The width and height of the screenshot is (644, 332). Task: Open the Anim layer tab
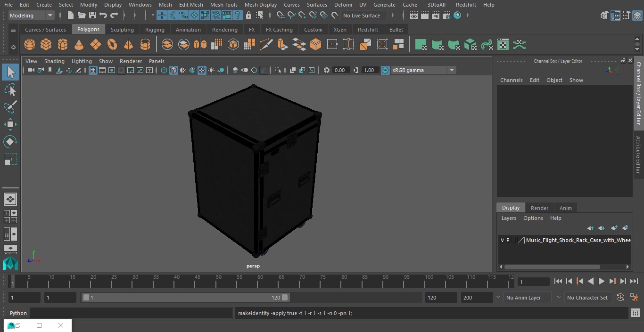565,208
